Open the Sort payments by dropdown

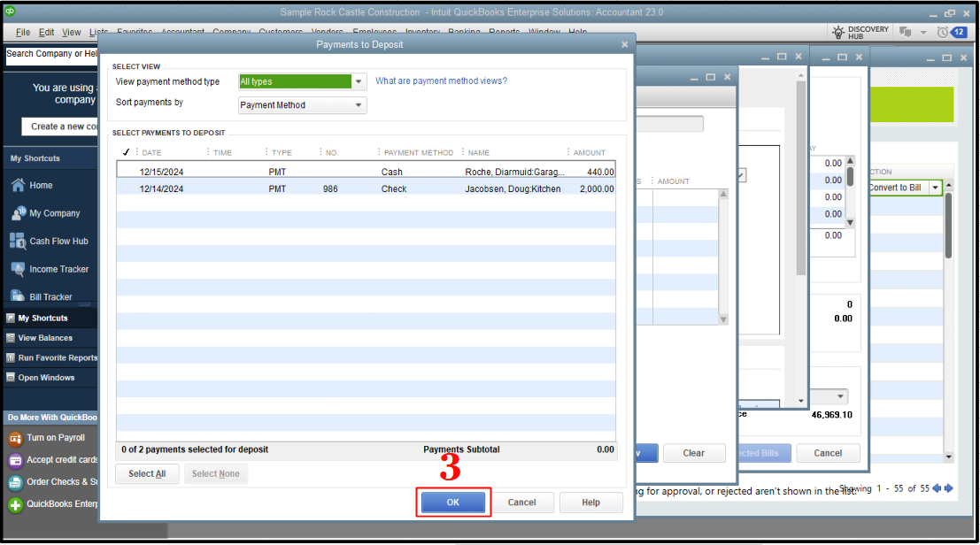(x=359, y=105)
